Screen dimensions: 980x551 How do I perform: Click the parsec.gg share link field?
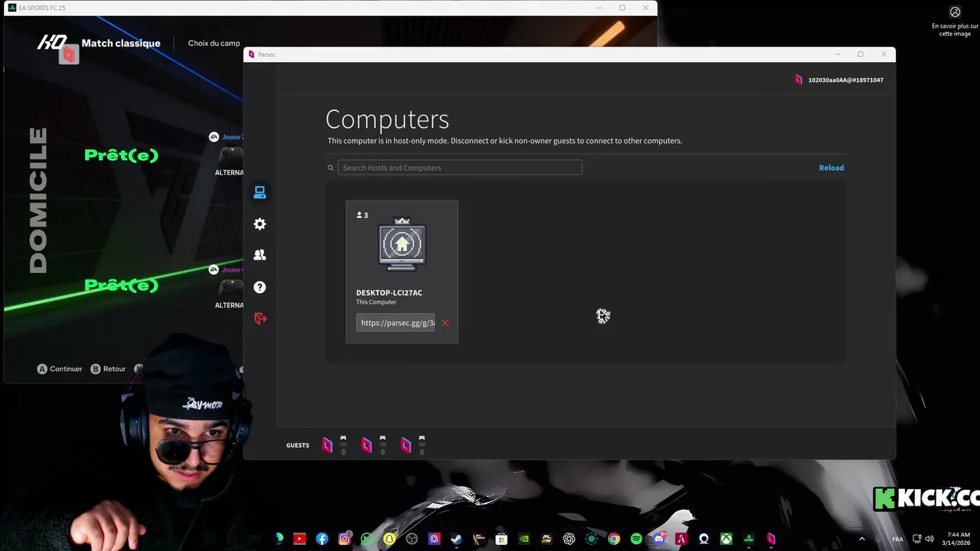pyautogui.click(x=395, y=323)
